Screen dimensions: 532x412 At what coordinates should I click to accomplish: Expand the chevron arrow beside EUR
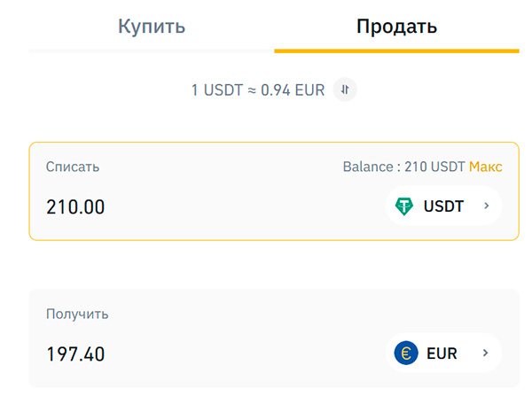[486, 354]
